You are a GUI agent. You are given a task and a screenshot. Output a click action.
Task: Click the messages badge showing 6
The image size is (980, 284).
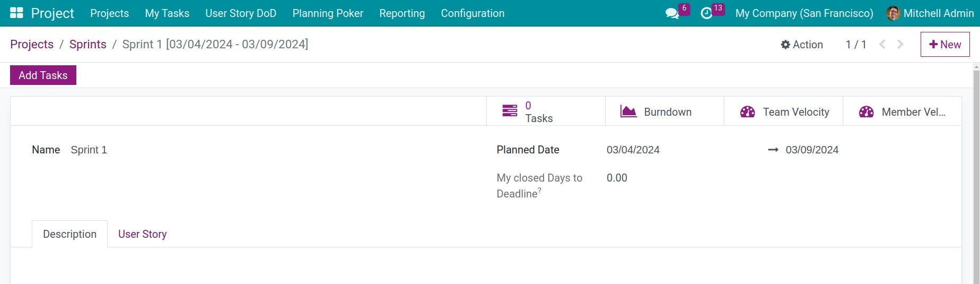(684, 8)
